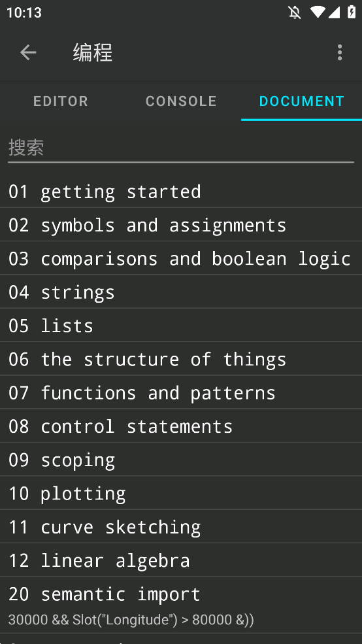This screenshot has width=362, height=644.
Task: Open the 10 plotting chapter
Action: 181,493
